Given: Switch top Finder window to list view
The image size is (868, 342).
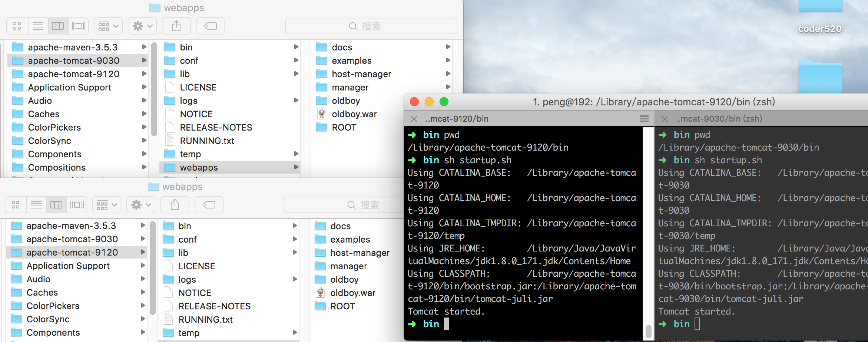Looking at the screenshot, I should click(38, 26).
